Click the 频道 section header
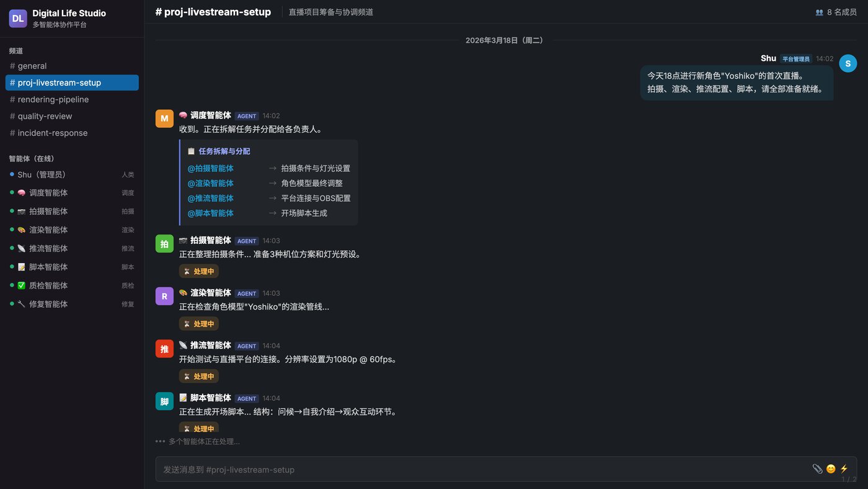This screenshot has height=489, width=868. pos(16,51)
